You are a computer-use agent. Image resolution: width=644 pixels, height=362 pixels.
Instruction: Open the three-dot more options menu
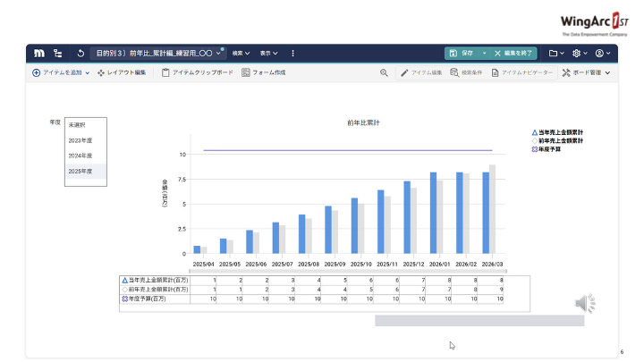click(292, 54)
